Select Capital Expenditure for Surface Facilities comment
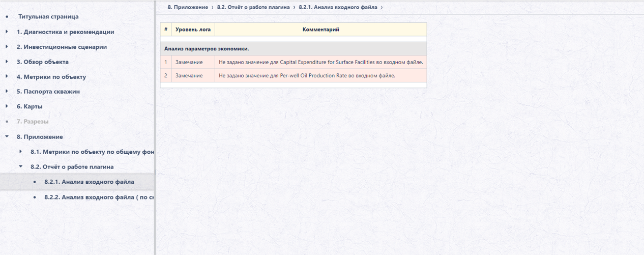Viewport: 644px width, 255px height. [321, 62]
